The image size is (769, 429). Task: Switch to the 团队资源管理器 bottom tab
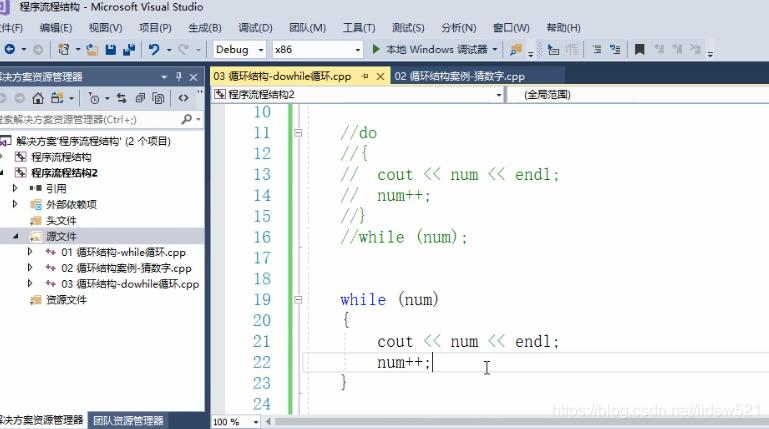pos(128,421)
